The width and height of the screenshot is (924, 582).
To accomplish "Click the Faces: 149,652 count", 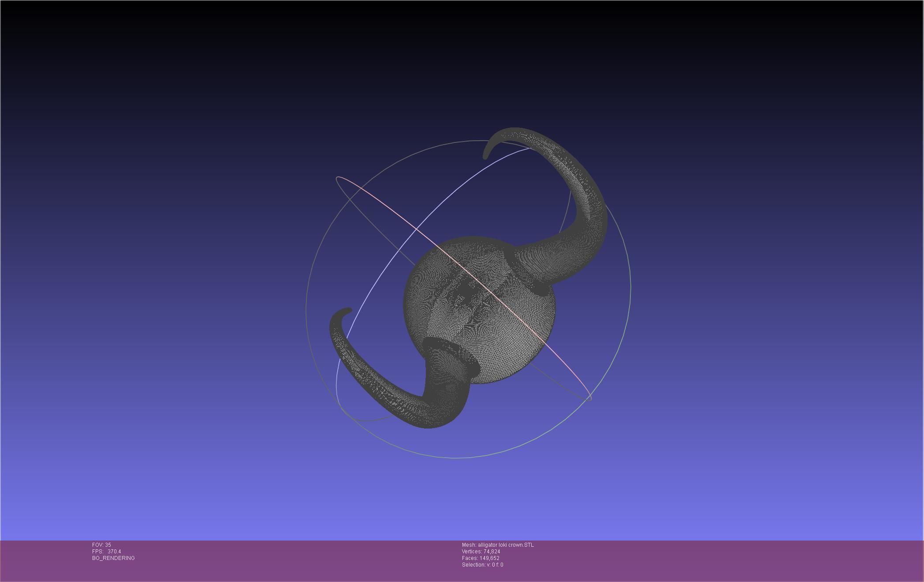I will [481, 558].
